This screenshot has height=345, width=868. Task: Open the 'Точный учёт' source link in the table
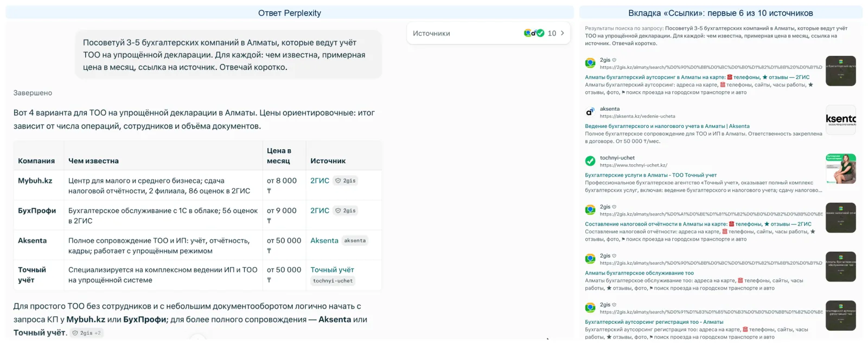pos(332,270)
